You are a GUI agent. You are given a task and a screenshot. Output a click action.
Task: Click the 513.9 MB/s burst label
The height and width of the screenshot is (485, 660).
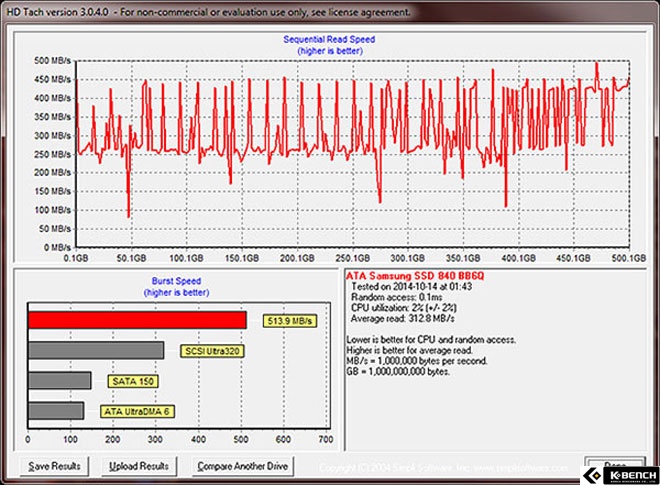[290, 321]
